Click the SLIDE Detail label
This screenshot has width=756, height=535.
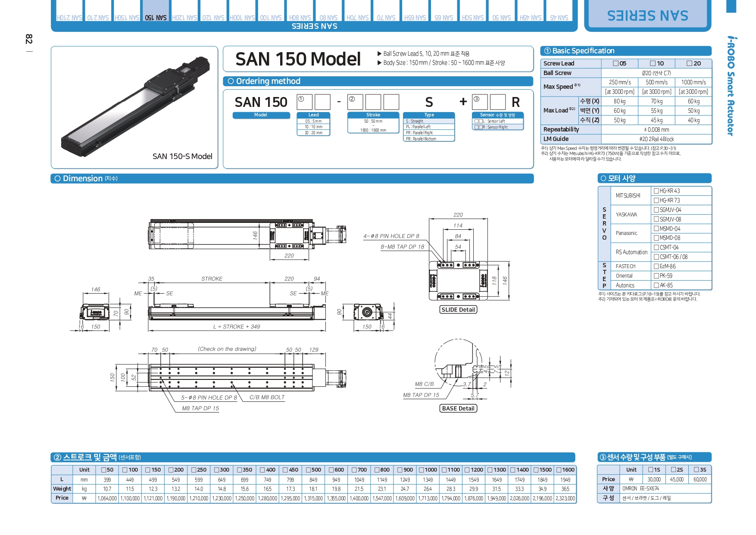point(458,310)
